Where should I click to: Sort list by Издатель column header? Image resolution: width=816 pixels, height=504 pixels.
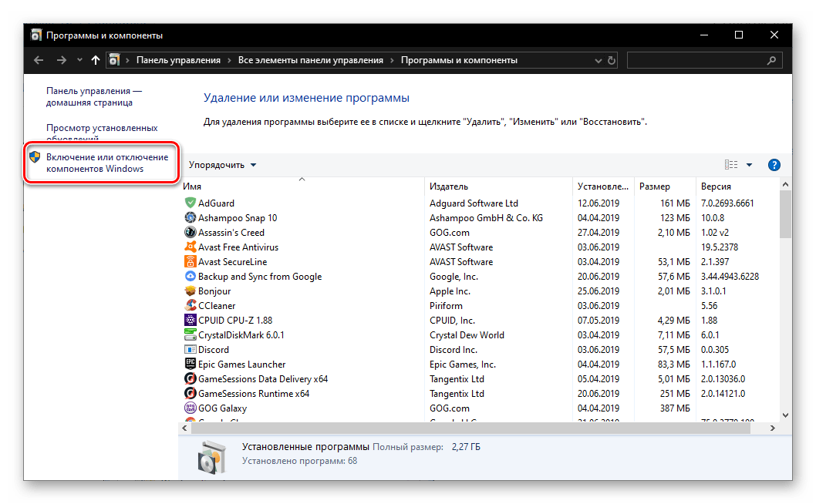[x=449, y=186]
